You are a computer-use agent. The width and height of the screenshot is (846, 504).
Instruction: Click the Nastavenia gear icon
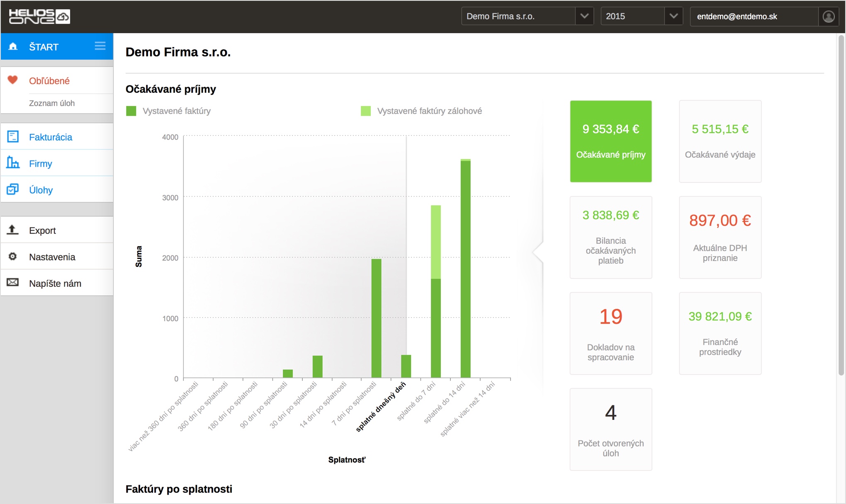click(13, 257)
